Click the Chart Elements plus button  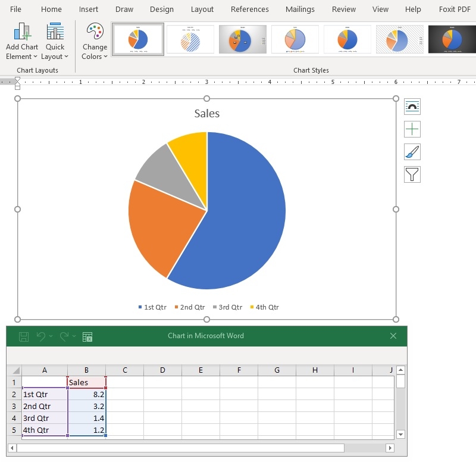coord(412,129)
